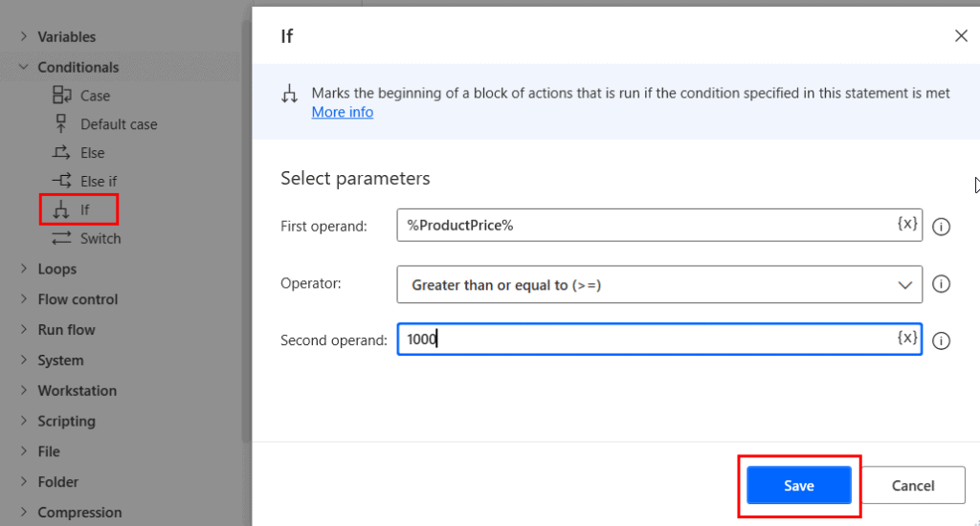Expand the File group
The width and height of the screenshot is (980, 526).
coord(24,451)
